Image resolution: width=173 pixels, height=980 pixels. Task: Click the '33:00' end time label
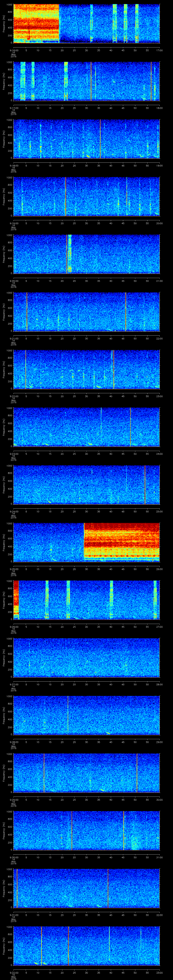point(159,972)
